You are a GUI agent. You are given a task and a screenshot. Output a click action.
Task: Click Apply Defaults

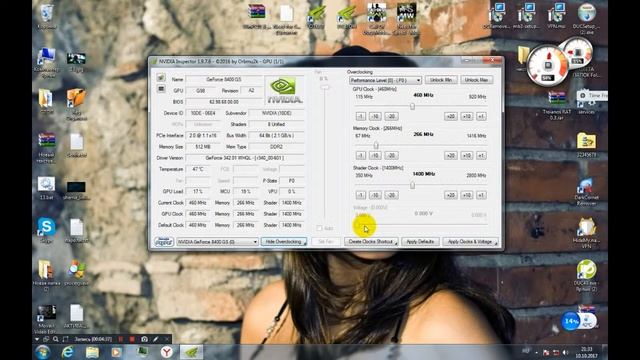point(420,242)
